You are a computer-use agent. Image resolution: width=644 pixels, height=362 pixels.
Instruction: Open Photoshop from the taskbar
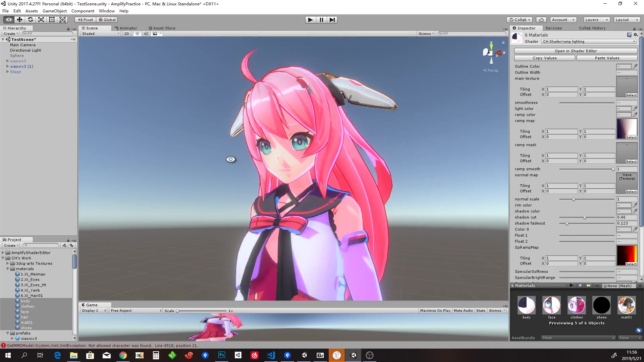tap(221, 355)
